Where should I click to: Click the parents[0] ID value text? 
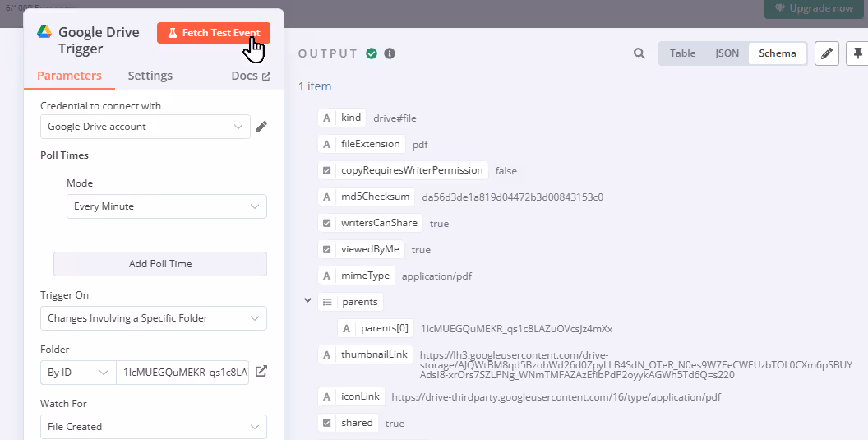[x=516, y=329]
